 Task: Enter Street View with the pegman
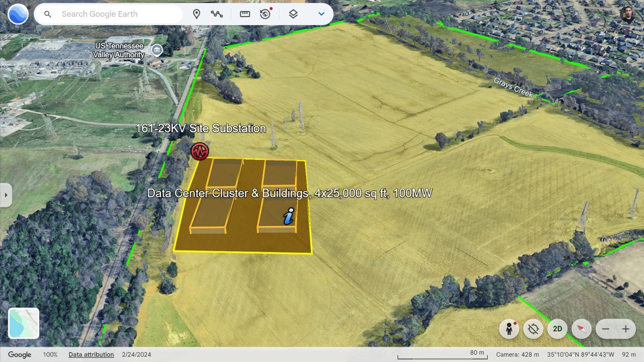pyautogui.click(x=509, y=329)
